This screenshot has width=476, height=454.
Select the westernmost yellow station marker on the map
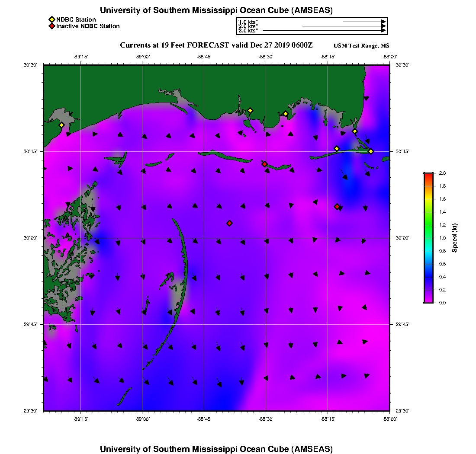tap(61, 125)
